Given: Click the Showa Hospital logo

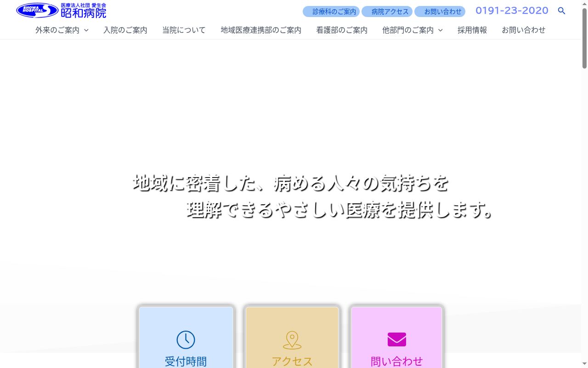Looking at the screenshot, I should pos(61,10).
